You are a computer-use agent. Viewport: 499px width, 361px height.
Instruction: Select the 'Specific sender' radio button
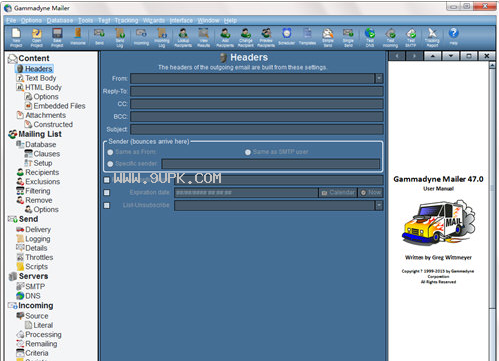coord(110,164)
